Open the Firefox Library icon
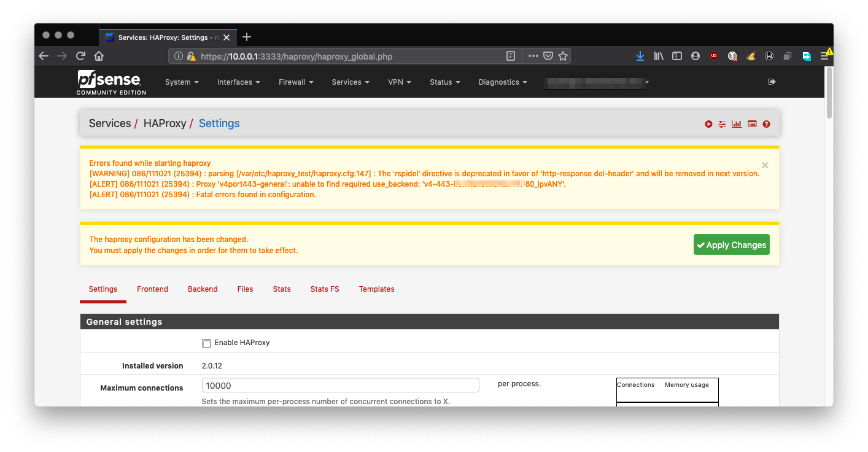 click(659, 56)
